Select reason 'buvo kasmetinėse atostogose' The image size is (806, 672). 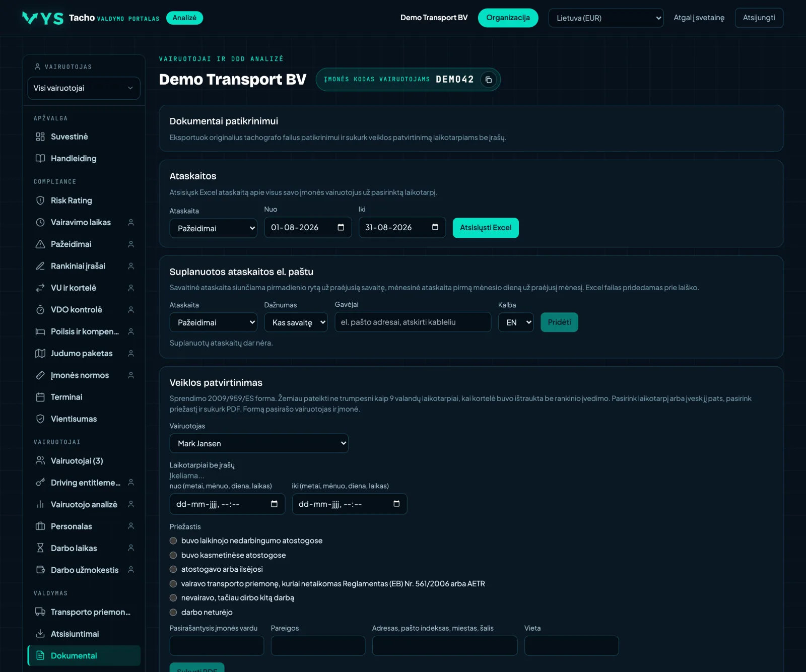tap(173, 555)
